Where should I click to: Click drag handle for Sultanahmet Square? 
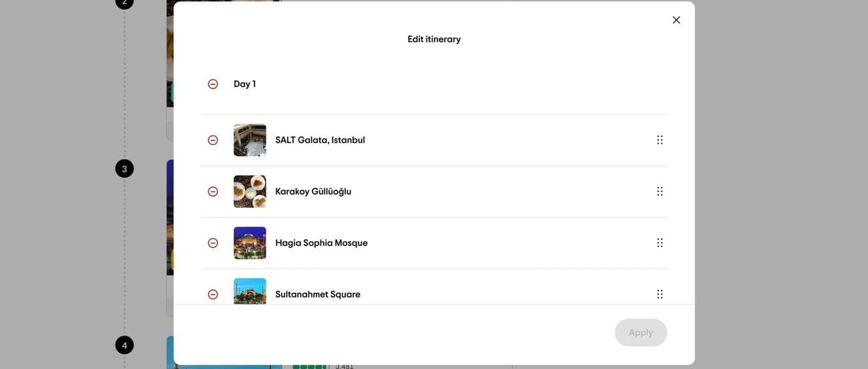(x=660, y=294)
